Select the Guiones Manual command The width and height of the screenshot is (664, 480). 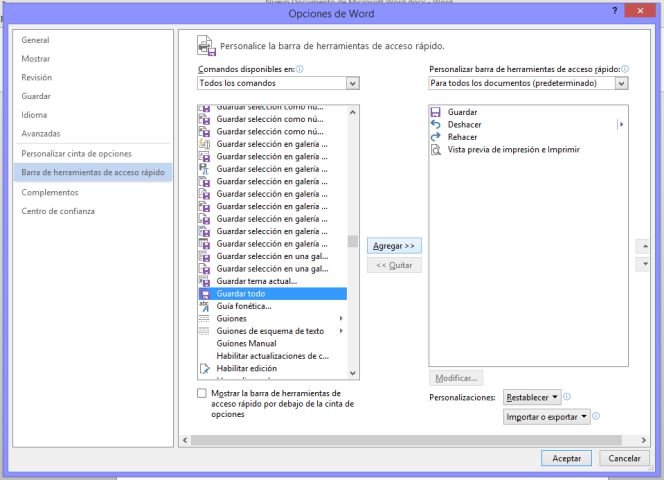tap(273, 344)
